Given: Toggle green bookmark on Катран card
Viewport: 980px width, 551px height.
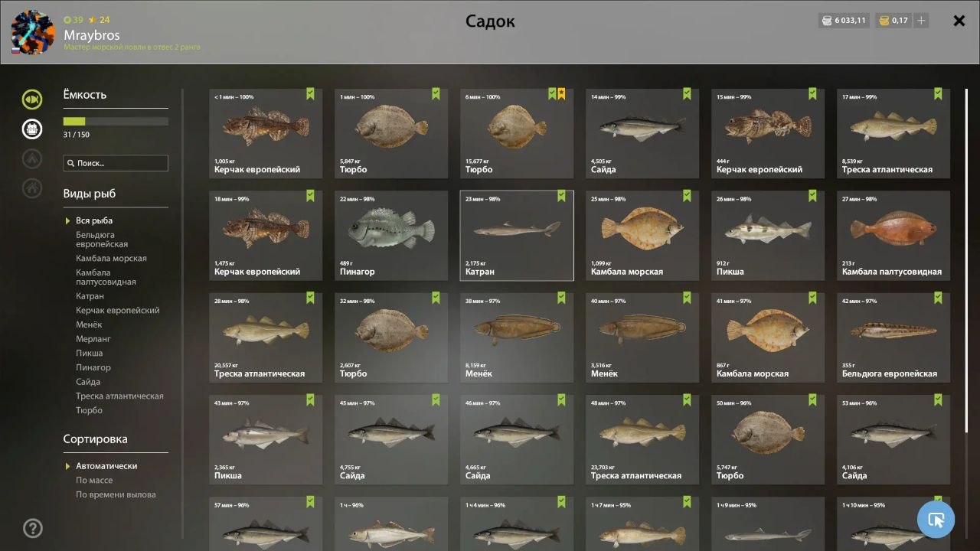Looking at the screenshot, I should [561, 196].
